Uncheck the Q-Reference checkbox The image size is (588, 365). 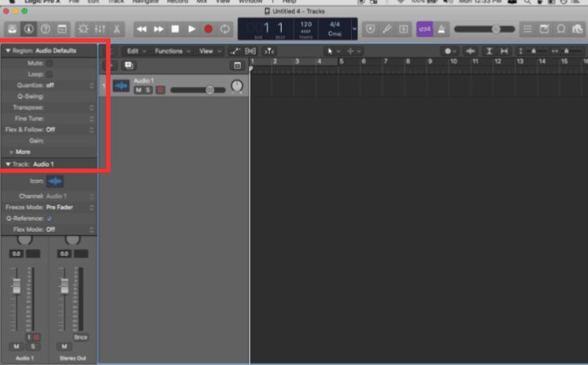click(49, 218)
